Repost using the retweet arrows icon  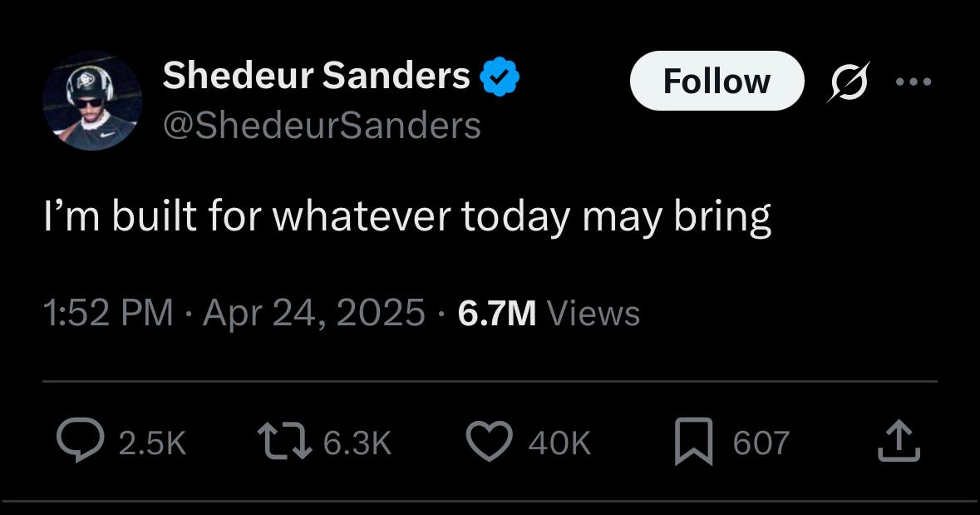click(x=285, y=441)
